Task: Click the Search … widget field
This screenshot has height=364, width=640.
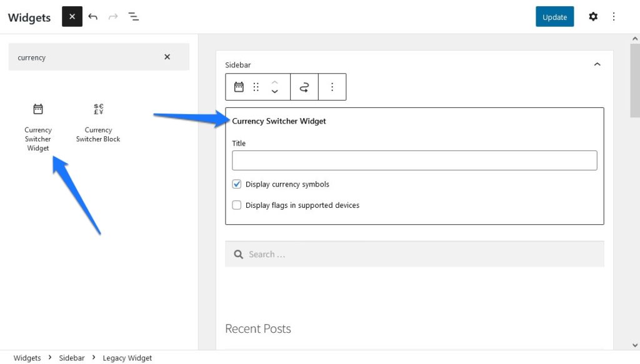Action: [x=414, y=254]
